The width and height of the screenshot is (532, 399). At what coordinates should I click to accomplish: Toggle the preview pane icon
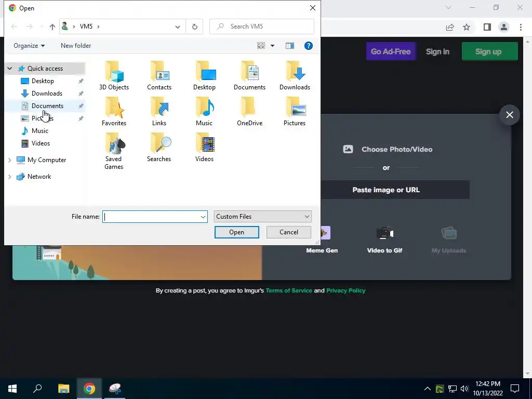[x=290, y=46]
